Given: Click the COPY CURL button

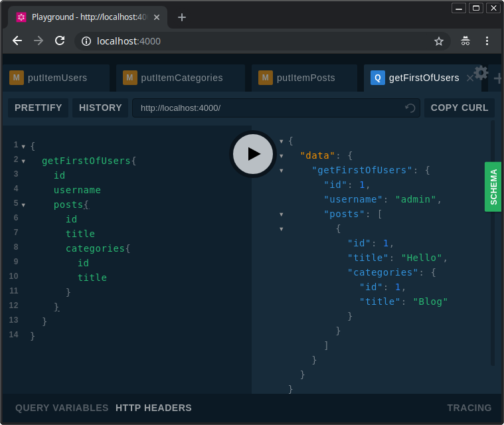Looking at the screenshot, I should pos(460,108).
